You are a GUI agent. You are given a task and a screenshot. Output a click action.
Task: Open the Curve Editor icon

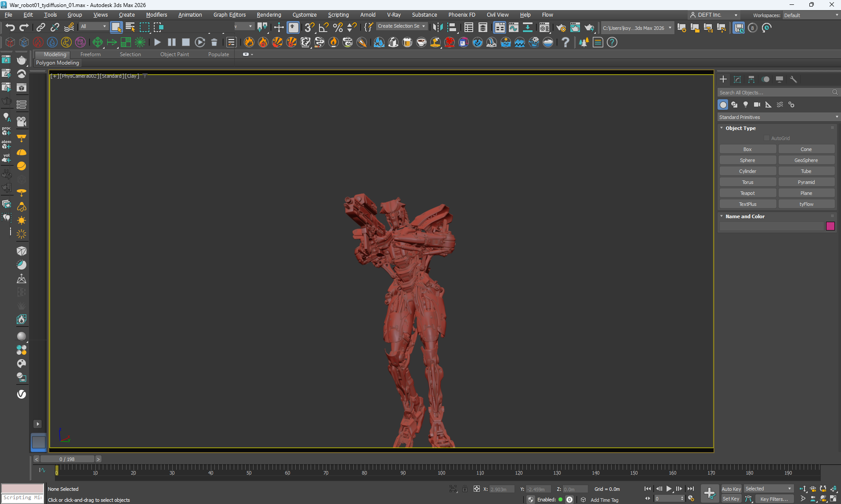[x=514, y=27]
